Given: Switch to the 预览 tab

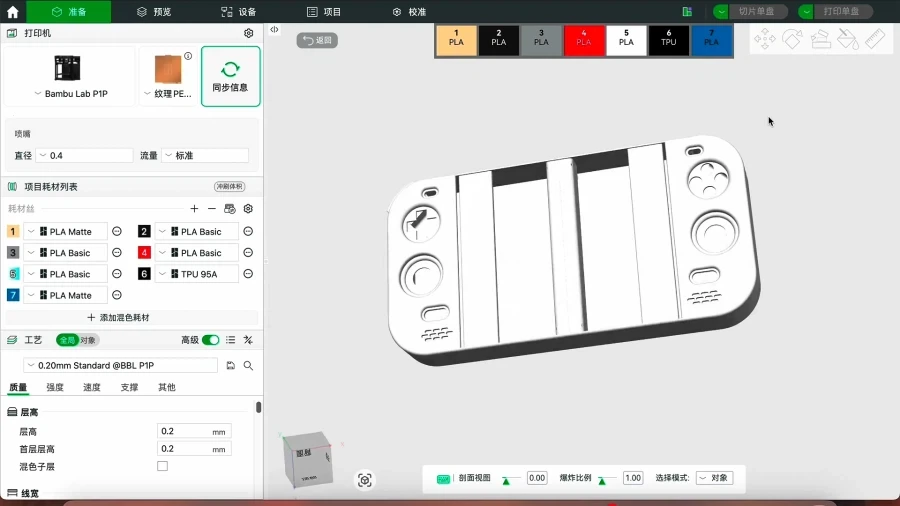Looking at the screenshot, I should point(154,11).
